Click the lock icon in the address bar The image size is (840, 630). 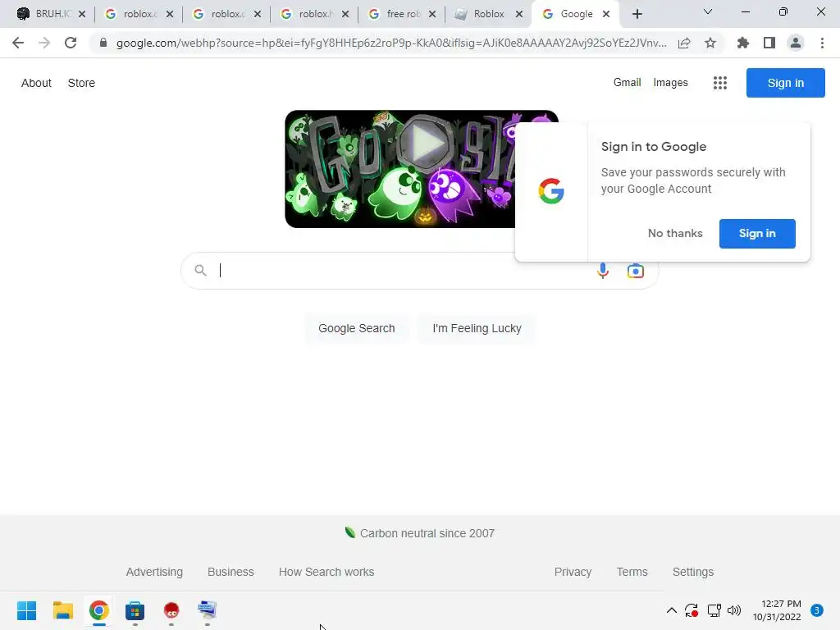pyautogui.click(x=103, y=43)
